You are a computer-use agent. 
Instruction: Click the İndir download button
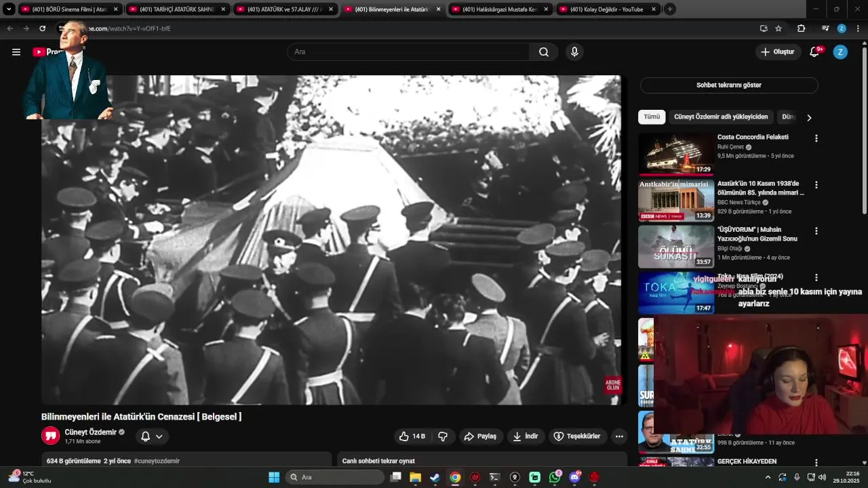point(526,436)
